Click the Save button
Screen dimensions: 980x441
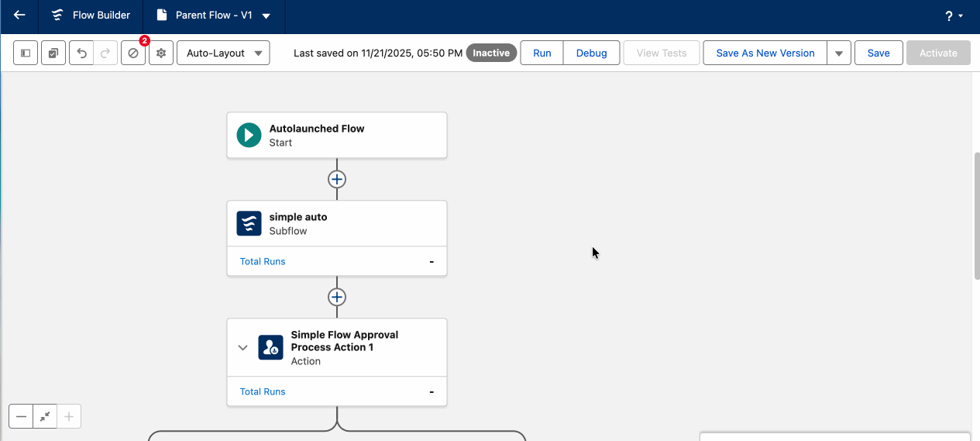tap(878, 53)
